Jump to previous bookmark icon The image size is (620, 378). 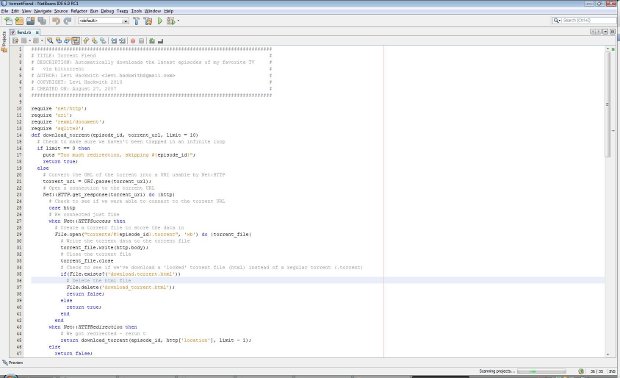tap(86, 41)
